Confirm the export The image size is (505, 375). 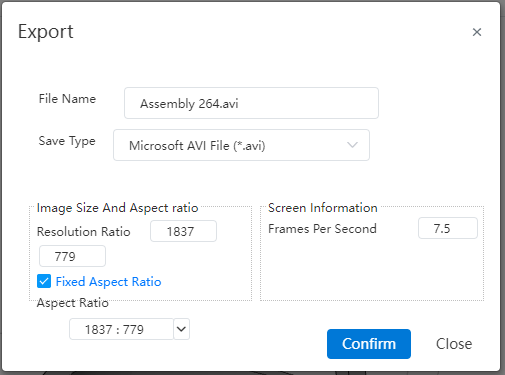(x=369, y=344)
